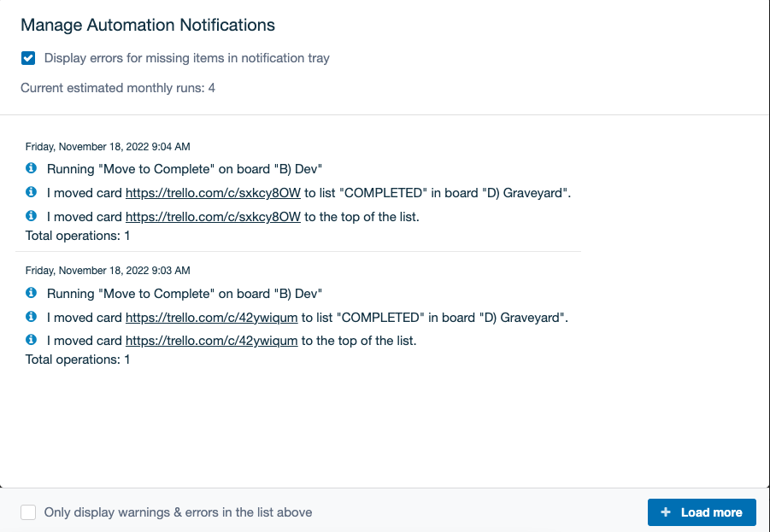Screen dimensions: 770x532
Task: Open 42ywiqum card link in top-of-list line
Action: click(x=212, y=341)
